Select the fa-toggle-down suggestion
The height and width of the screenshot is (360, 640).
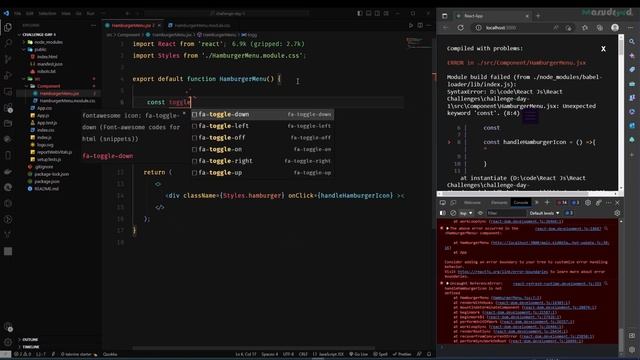pos(262,115)
